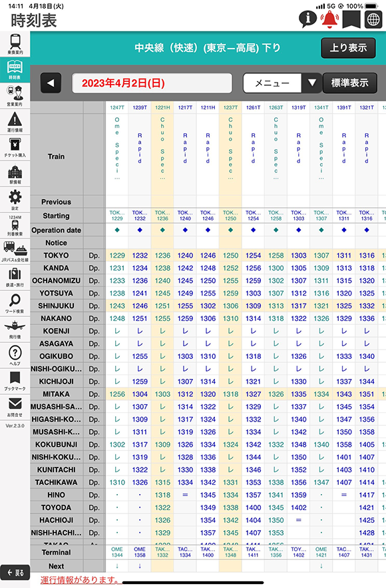The image size is (386, 588).
Task: Select train number 1211H header
Action: 208,107
